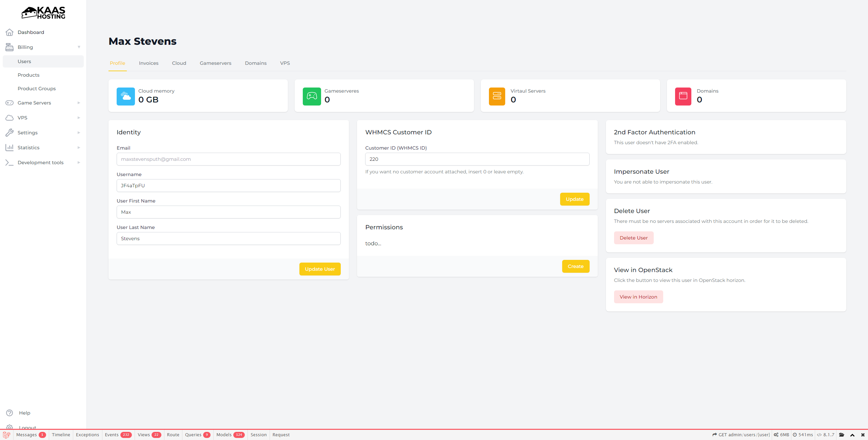Expand the Settings sidebar menu
Viewport: 868px width, 440px height.
pyautogui.click(x=79, y=133)
